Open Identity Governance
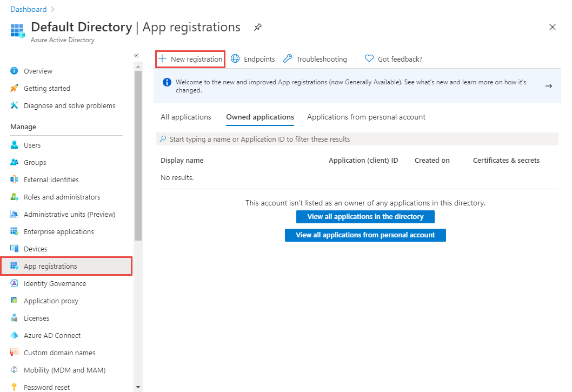This screenshot has width=572, height=392. (x=55, y=283)
